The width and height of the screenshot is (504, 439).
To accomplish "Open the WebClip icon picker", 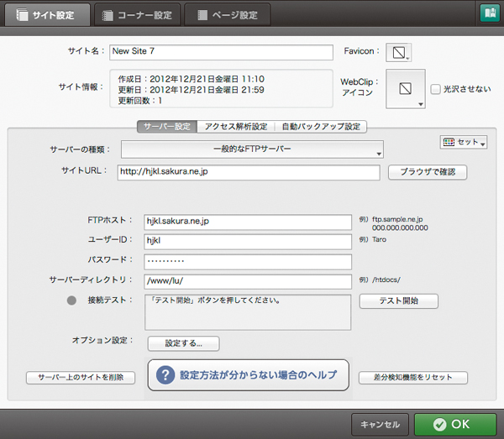I will pos(406,89).
